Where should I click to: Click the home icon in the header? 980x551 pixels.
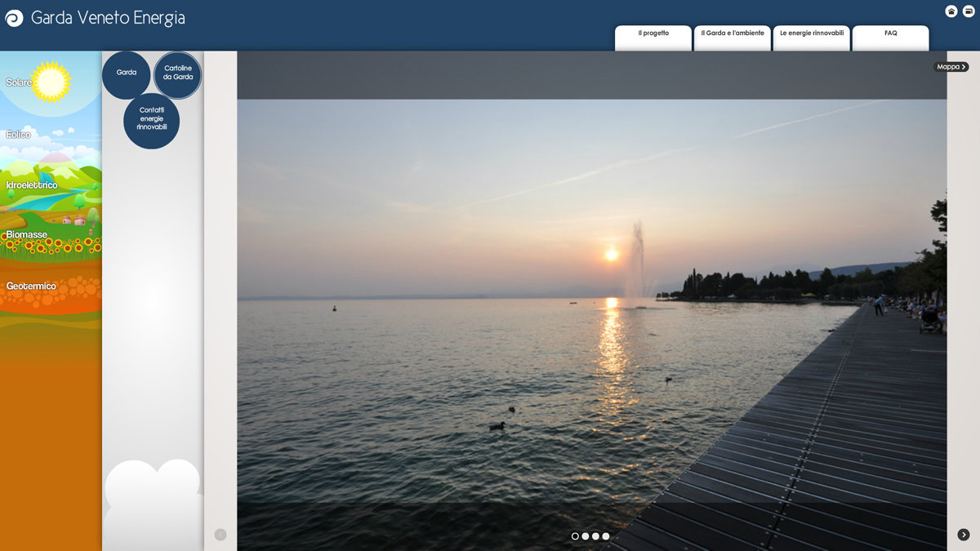(951, 11)
